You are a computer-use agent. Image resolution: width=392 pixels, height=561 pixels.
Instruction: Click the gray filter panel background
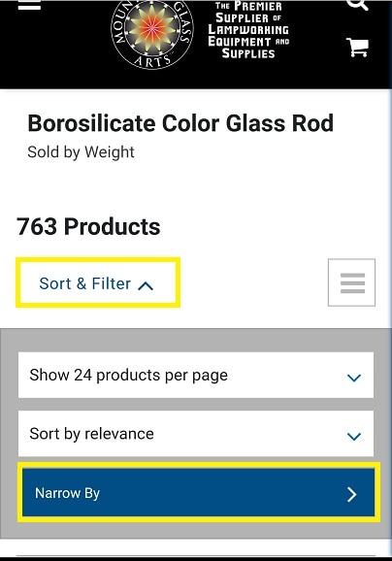(x=196, y=340)
